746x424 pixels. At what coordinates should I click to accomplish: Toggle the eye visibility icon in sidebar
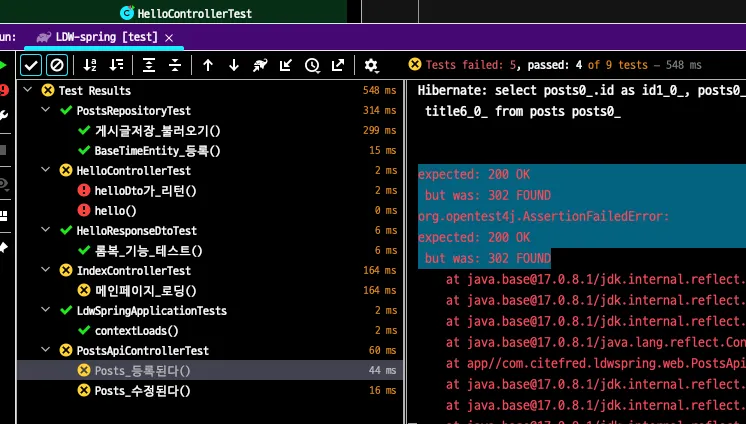(x=4, y=183)
